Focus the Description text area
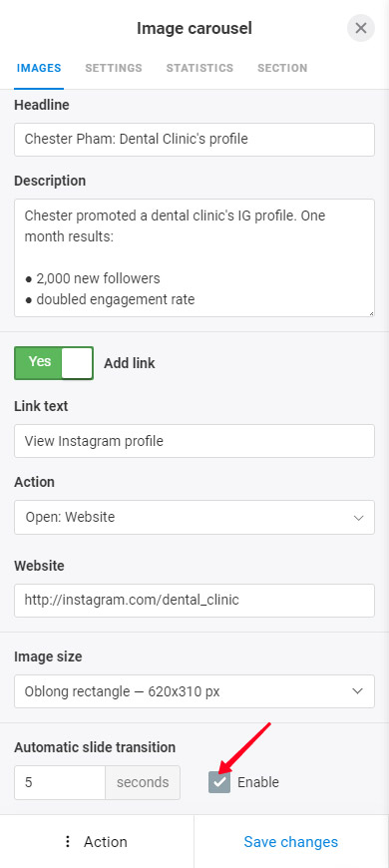 [x=194, y=258]
